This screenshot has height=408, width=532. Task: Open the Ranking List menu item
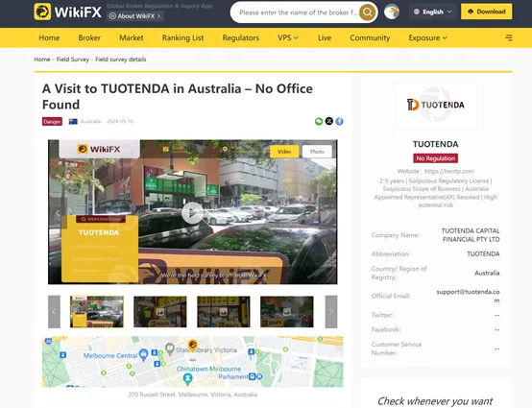click(182, 37)
